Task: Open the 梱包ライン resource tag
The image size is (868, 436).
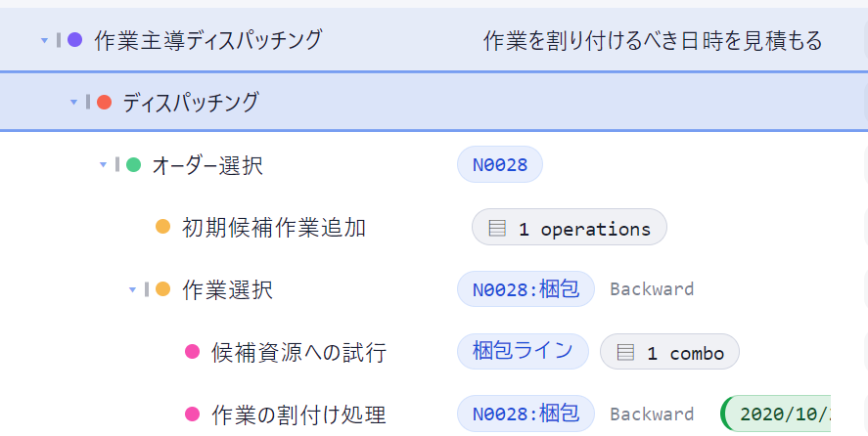Action: tap(523, 351)
